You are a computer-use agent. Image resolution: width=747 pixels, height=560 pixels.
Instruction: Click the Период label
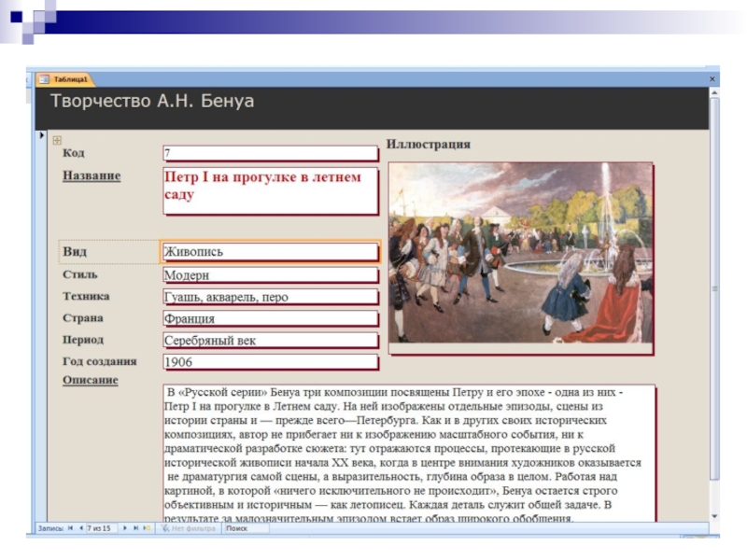(83, 340)
